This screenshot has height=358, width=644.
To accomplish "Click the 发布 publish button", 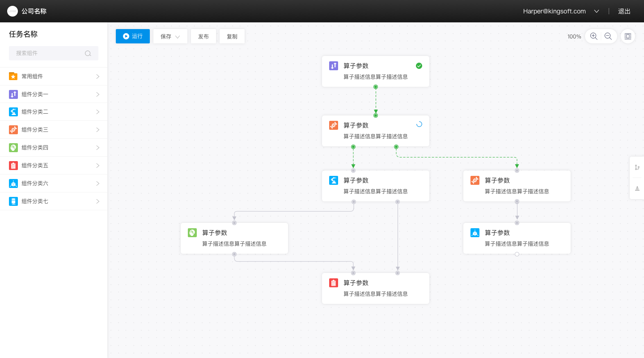I will (203, 37).
